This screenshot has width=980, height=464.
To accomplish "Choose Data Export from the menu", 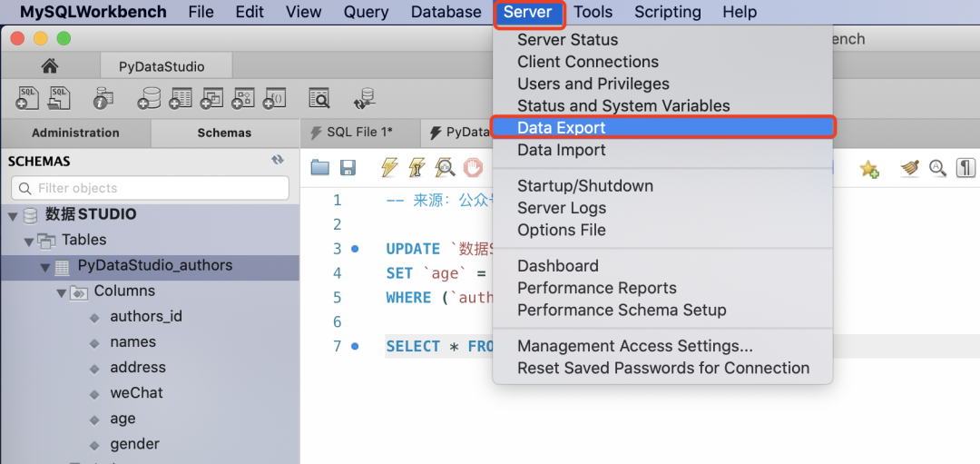I will click(x=663, y=127).
